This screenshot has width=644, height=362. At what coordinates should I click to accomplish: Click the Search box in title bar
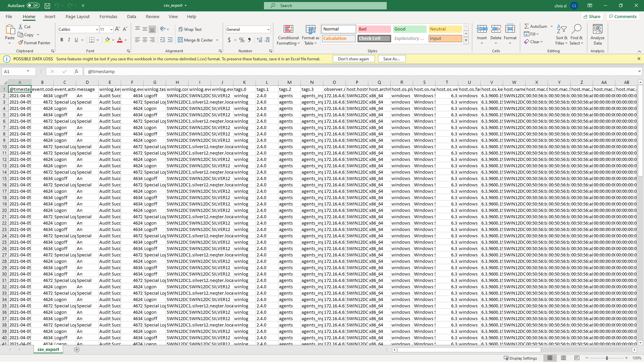(x=325, y=6)
